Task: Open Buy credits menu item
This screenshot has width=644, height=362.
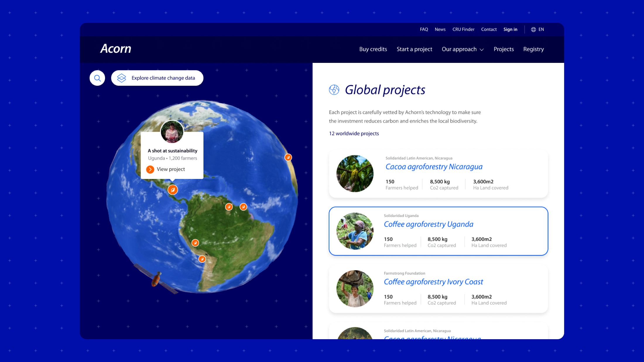Action: [373, 49]
